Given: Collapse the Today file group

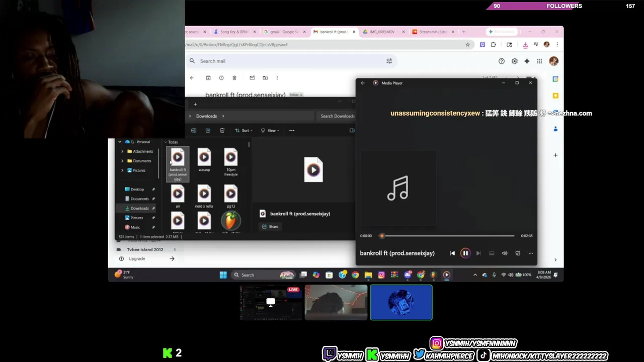Looking at the screenshot, I should point(166,142).
